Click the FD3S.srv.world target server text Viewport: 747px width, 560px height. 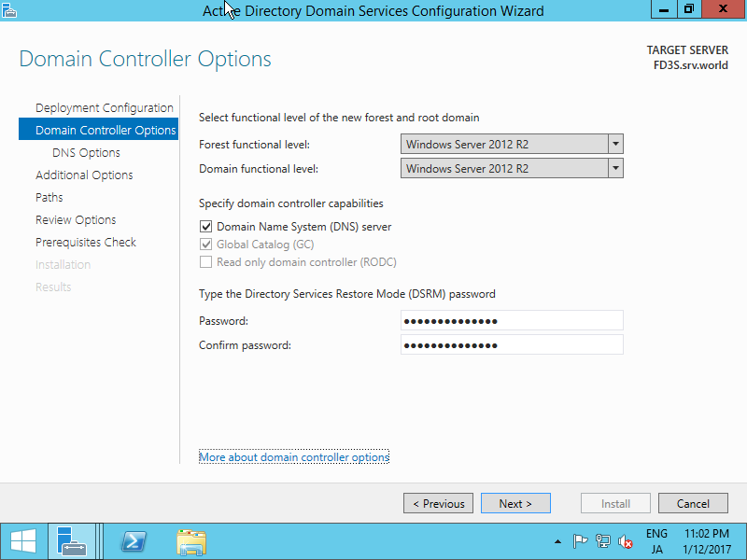[690, 65]
